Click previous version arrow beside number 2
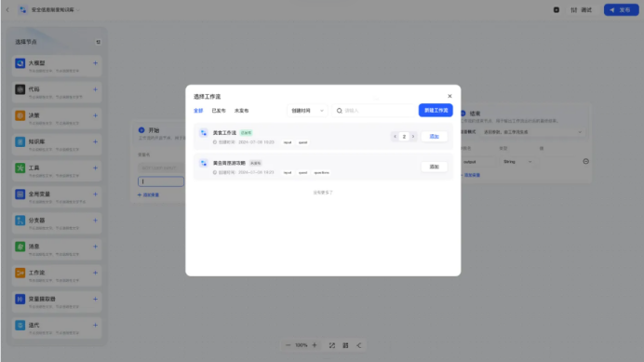Screen dimensions: 644x362 pyautogui.click(x=396, y=137)
